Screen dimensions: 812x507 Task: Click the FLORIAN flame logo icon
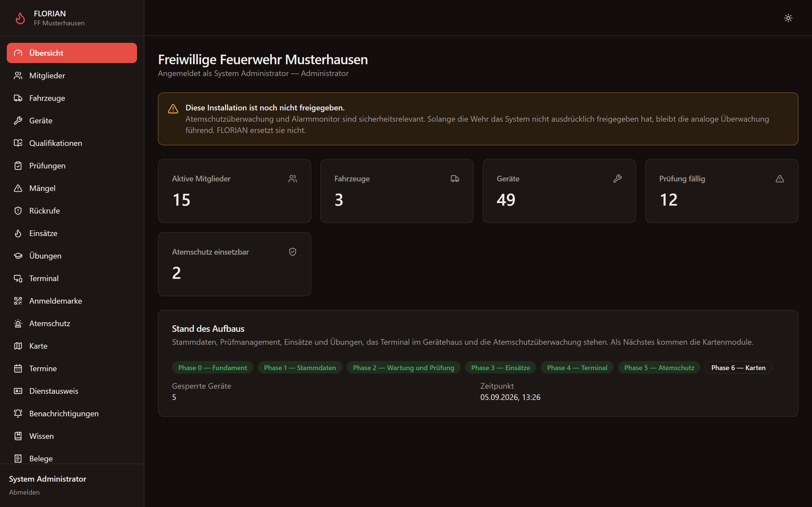tap(21, 18)
